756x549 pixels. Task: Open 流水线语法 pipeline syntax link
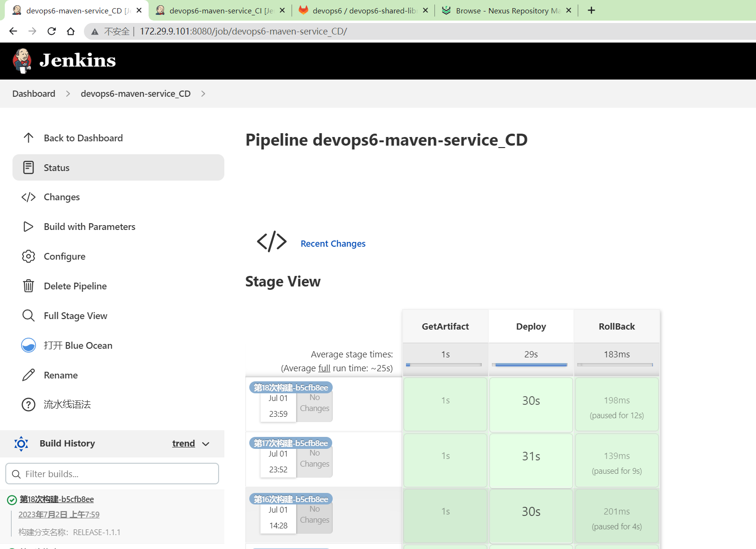118,405
